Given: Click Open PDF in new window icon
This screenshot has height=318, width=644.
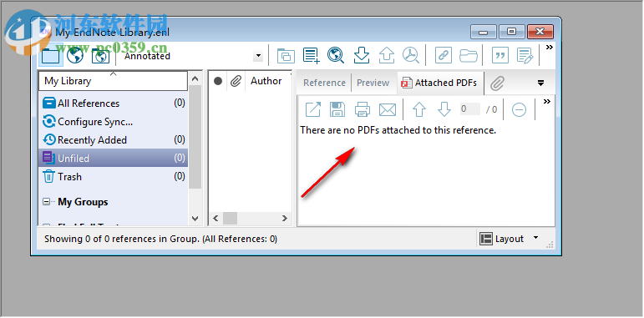Looking at the screenshot, I should [x=313, y=109].
